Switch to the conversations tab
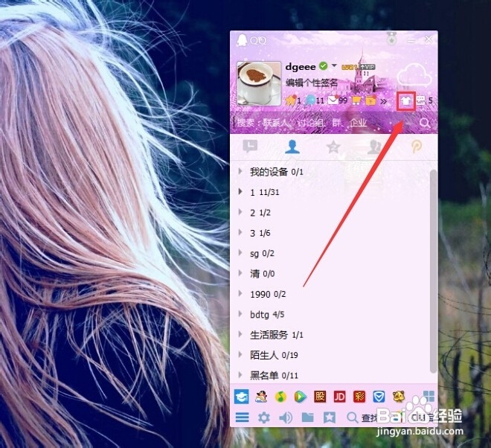The height and width of the screenshot is (448, 491). pos(250,147)
